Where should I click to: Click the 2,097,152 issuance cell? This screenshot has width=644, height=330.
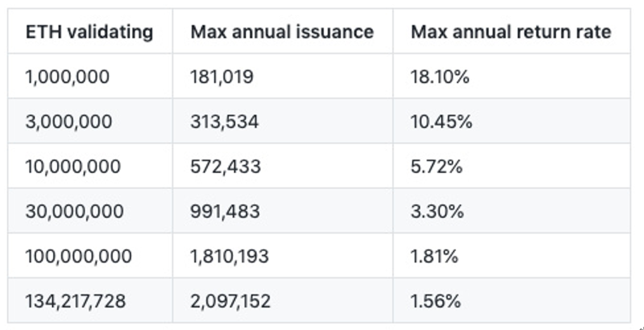pos(230,301)
